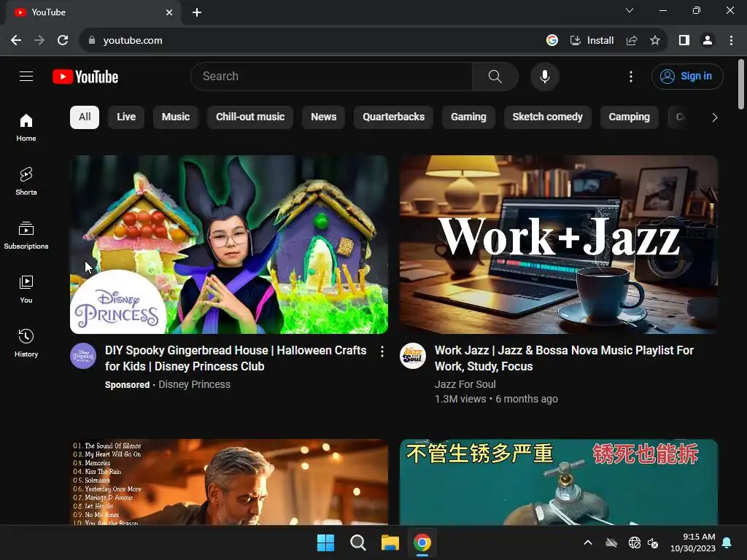Image resolution: width=747 pixels, height=560 pixels.
Task: Click the YouTube search input field
Action: point(332,76)
